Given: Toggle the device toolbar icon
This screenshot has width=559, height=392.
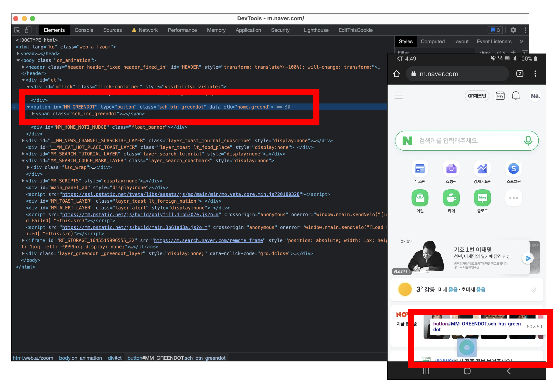Looking at the screenshot, I should pyautogui.click(x=28, y=30).
